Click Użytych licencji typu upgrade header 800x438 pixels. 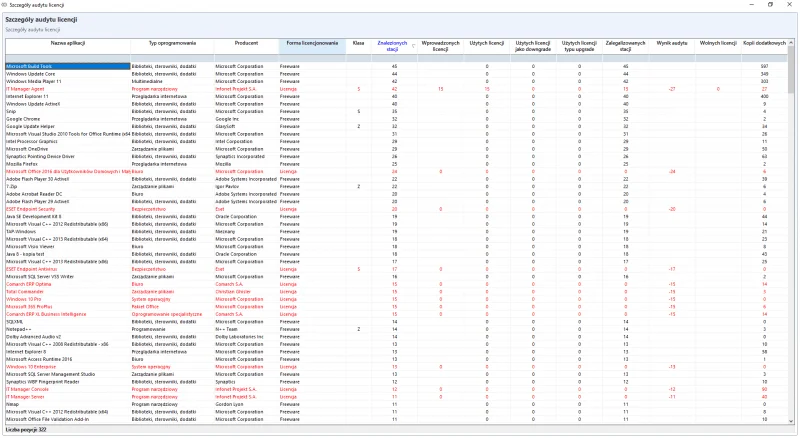579,46
